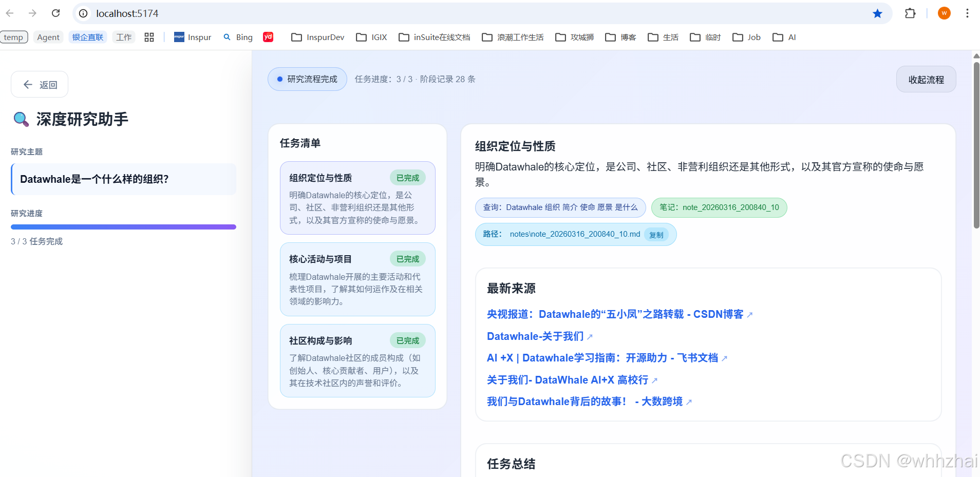This screenshot has height=477, width=980.
Task: Click the research topic Datawhale是一个什么样的组织?
Action: pos(124,179)
